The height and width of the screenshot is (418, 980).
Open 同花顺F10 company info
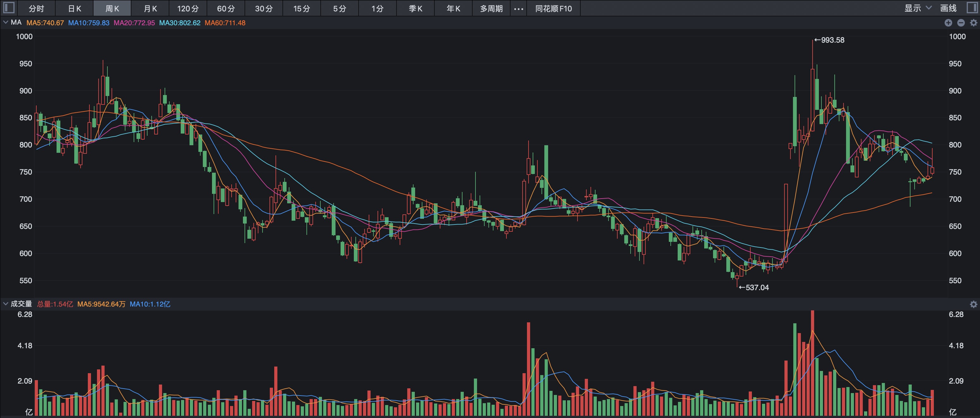(554, 9)
